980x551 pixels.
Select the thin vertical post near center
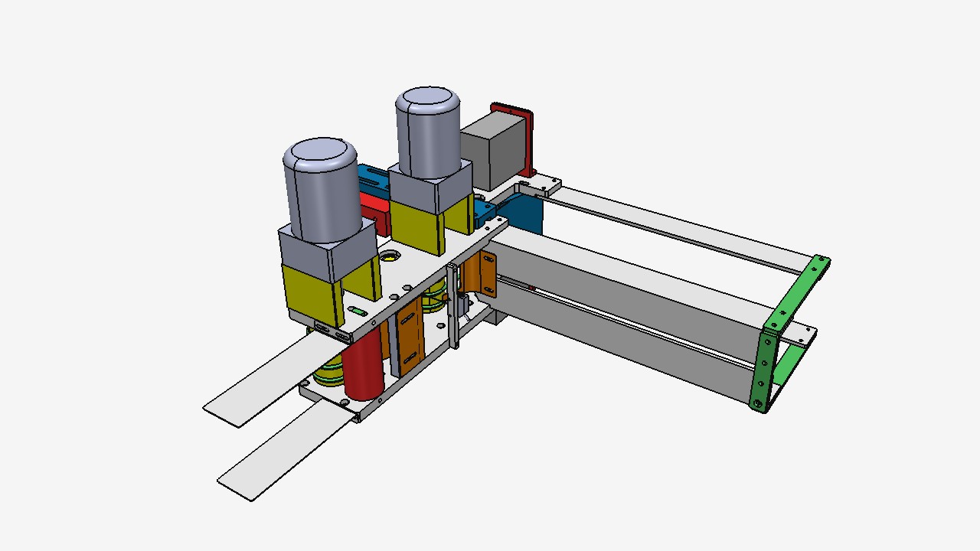(454, 306)
